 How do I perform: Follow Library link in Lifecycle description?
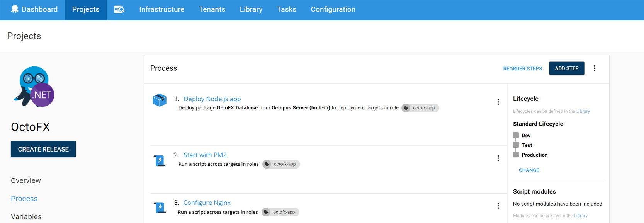coord(583,111)
